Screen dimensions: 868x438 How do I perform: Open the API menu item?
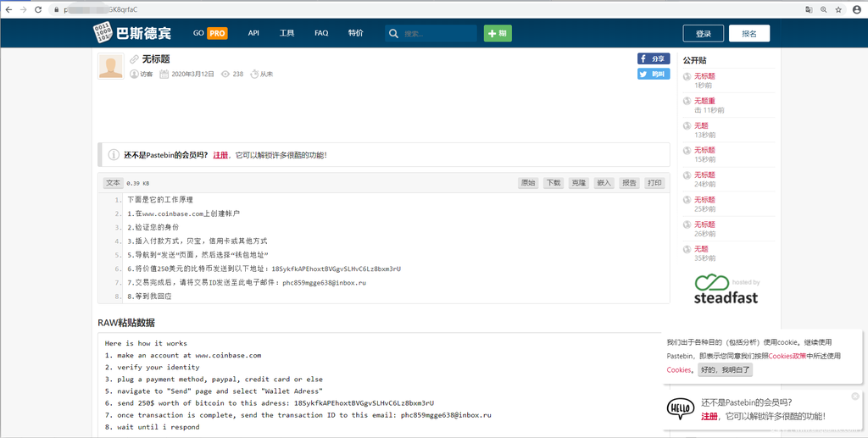(x=253, y=33)
